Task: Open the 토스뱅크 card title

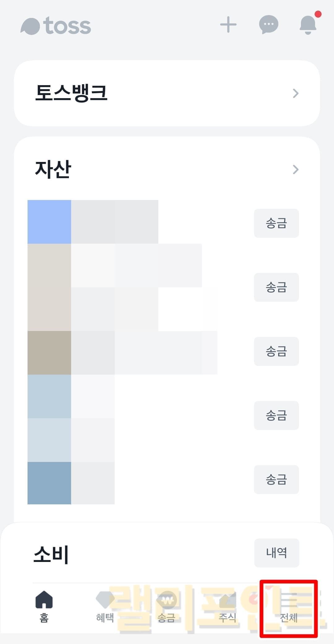Action: point(71,93)
